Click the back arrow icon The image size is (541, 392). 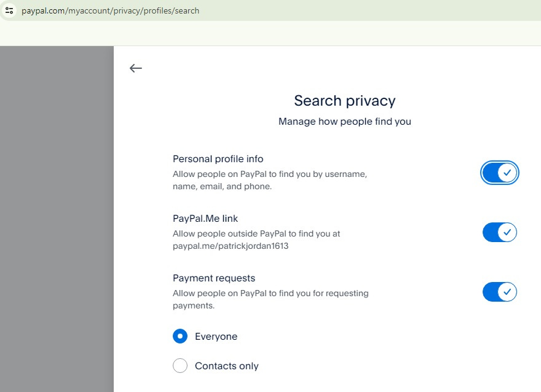[x=136, y=68]
